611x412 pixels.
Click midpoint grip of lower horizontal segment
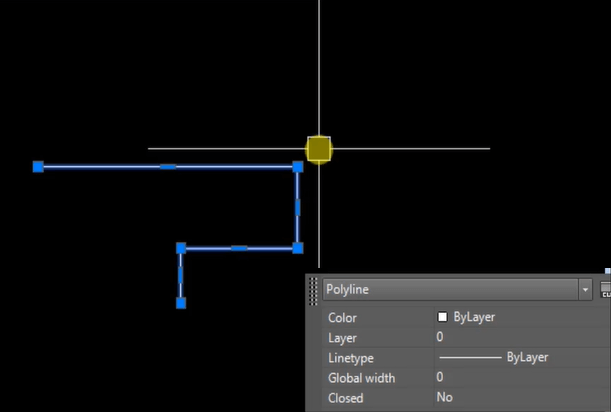click(x=239, y=248)
